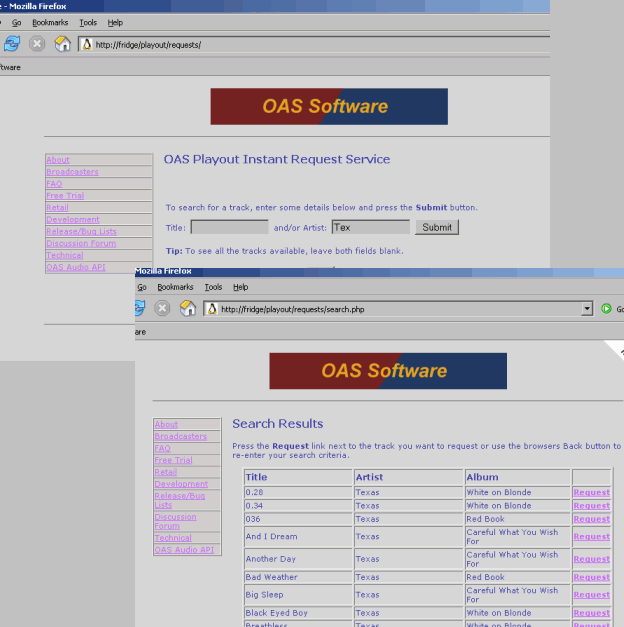
Task: Click the search.php URL field
Action: 400,309
